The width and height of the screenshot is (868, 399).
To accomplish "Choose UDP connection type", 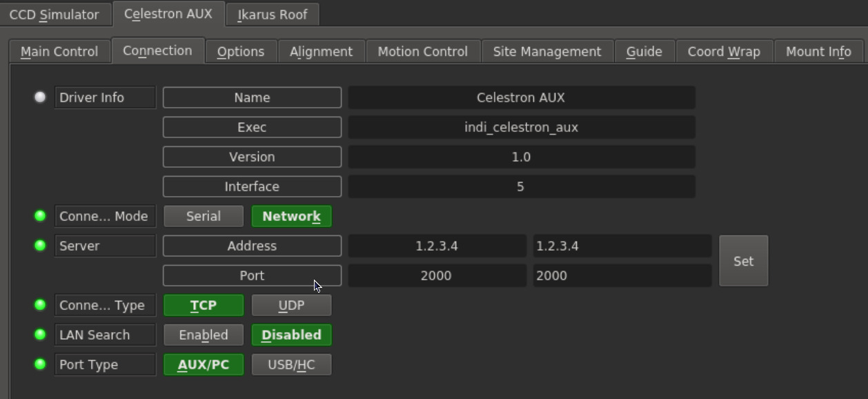I will [x=291, y=305].
